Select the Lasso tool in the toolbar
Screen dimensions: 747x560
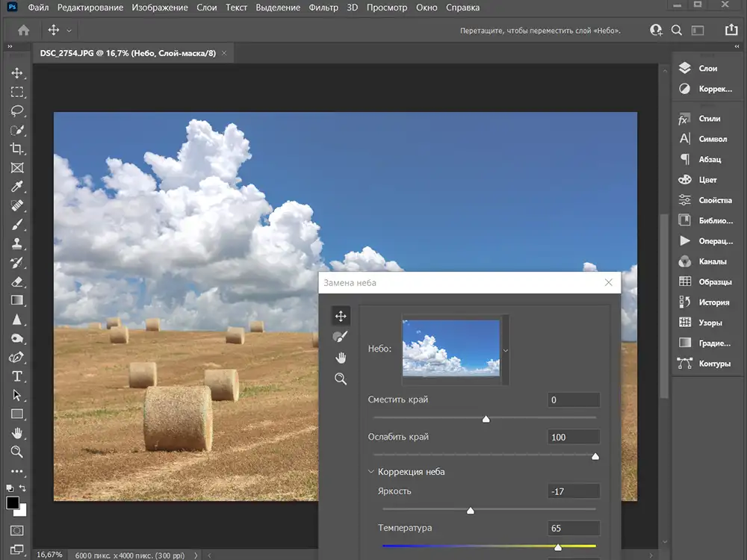pyautogui.click(x=17, y=111)
